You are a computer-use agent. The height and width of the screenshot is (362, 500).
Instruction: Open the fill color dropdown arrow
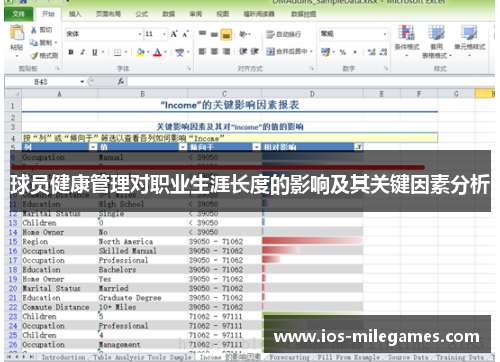coord(148,52)
